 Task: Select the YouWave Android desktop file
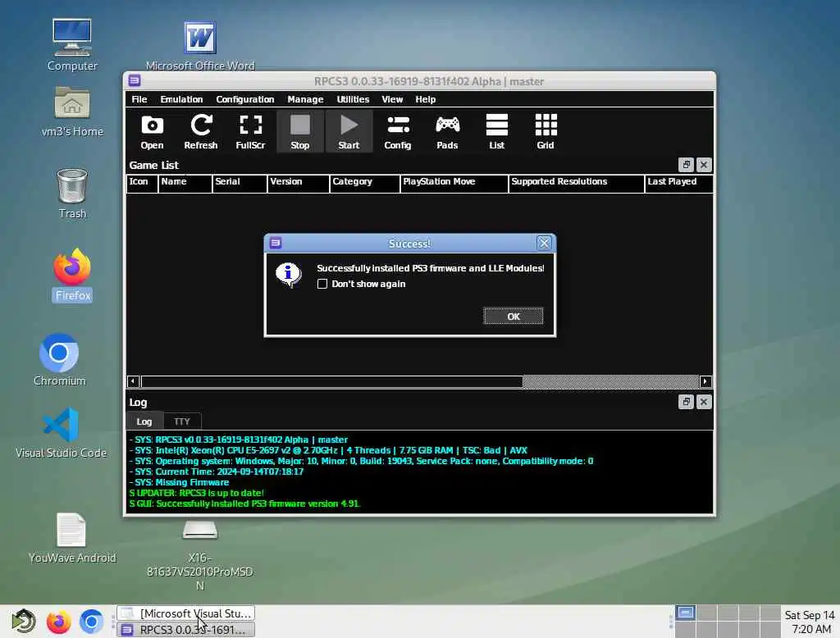(x=72, y=538)
